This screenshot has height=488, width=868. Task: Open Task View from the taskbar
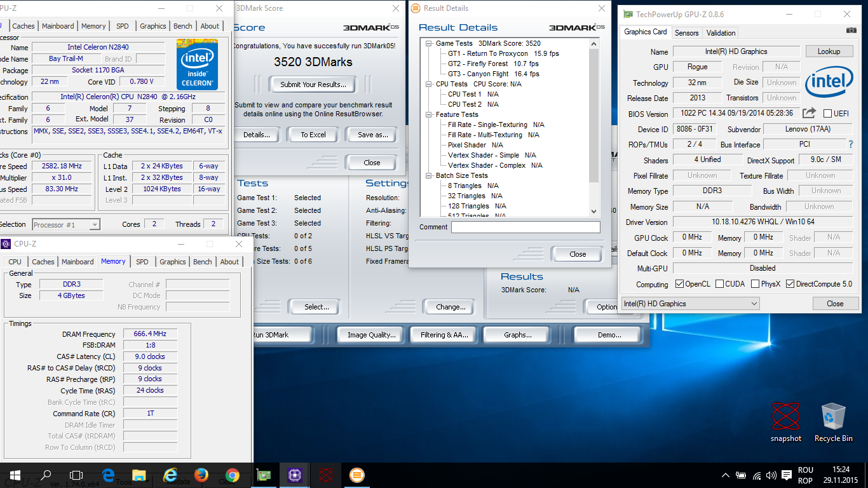coord(76,475)
